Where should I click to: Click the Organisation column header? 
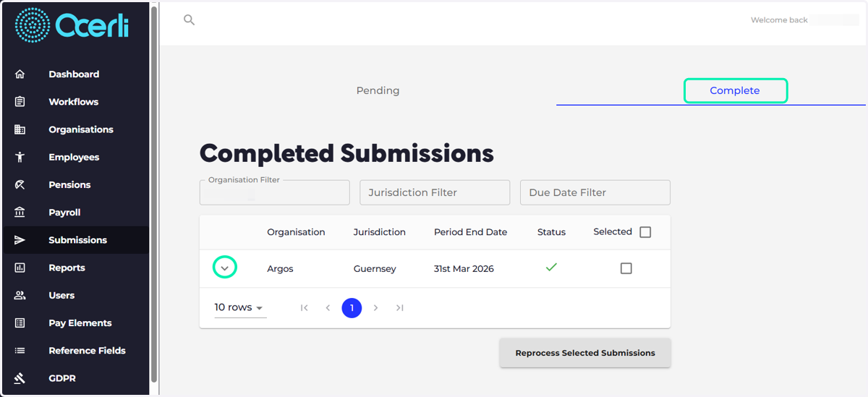coord(296,232)
